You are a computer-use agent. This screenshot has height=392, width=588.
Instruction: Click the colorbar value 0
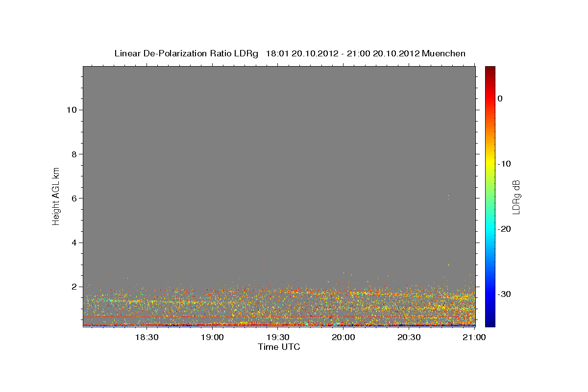[500, 98]
